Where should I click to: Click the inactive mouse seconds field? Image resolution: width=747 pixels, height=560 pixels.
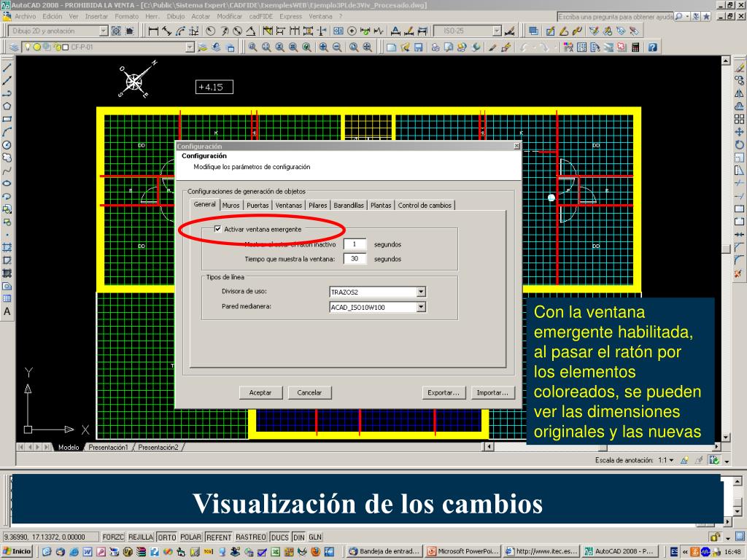pyautogui.click(x=355, y=244)
